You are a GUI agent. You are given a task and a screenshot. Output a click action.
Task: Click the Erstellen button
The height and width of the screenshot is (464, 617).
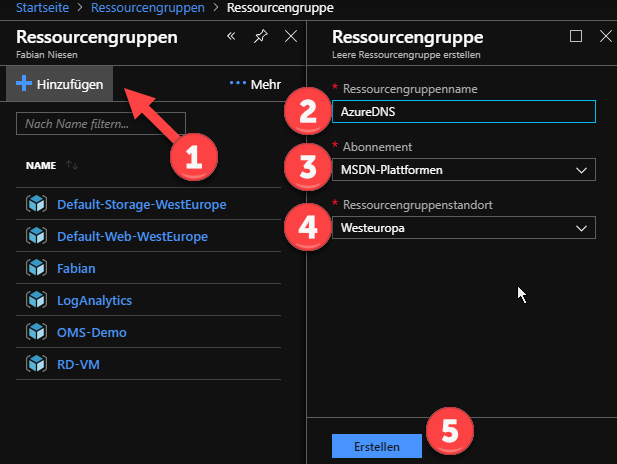(377, 446)
